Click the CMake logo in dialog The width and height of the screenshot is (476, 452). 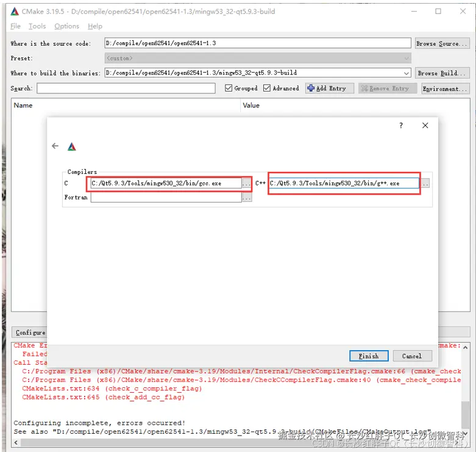click(72, 147)
